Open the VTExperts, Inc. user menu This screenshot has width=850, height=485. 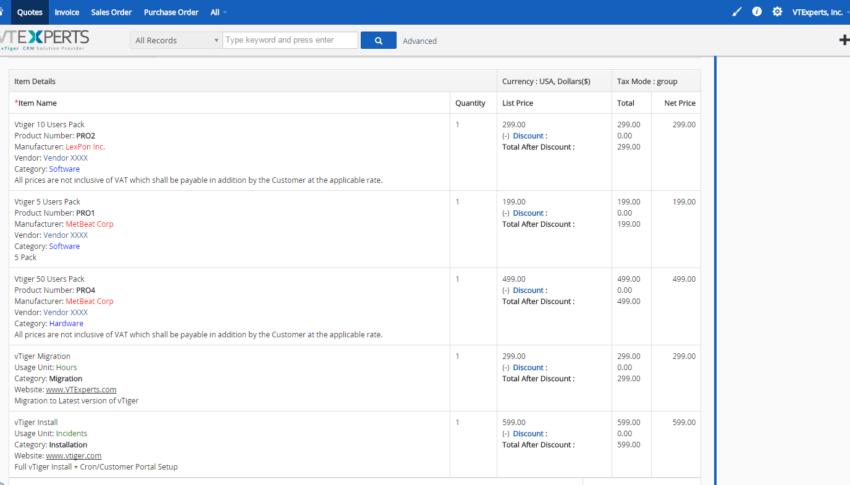pos(819,12)
